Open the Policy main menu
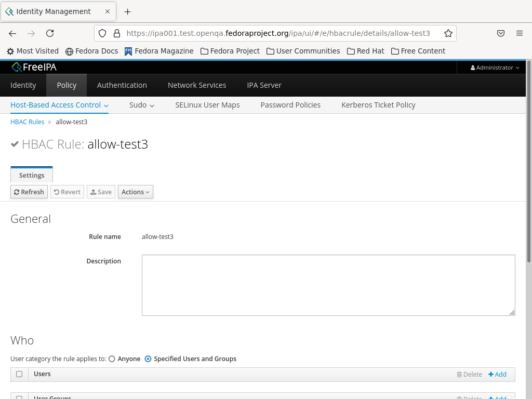This screenshot has height=399, width=532. pos(66,85)
